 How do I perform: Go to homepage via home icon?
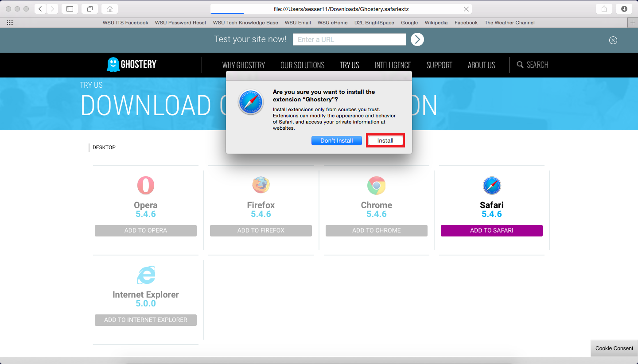tap(109, 9)
